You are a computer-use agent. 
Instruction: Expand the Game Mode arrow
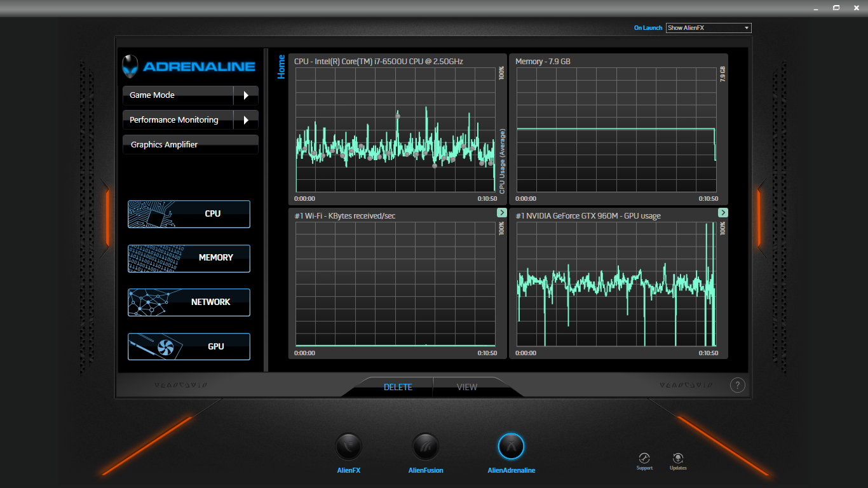[x=246, y=95]
